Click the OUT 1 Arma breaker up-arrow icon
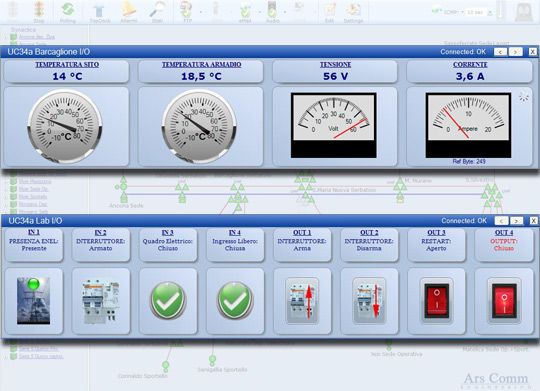The image size is (540, 391). click(302, 301)
